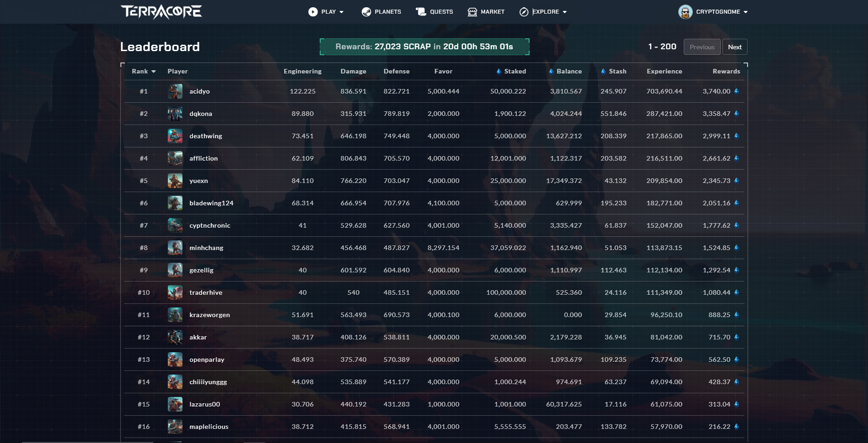This screenshot has width=868, height=443.
Task: Click gezellig's avatar thumbnail
Action: [x=175, y=270]
